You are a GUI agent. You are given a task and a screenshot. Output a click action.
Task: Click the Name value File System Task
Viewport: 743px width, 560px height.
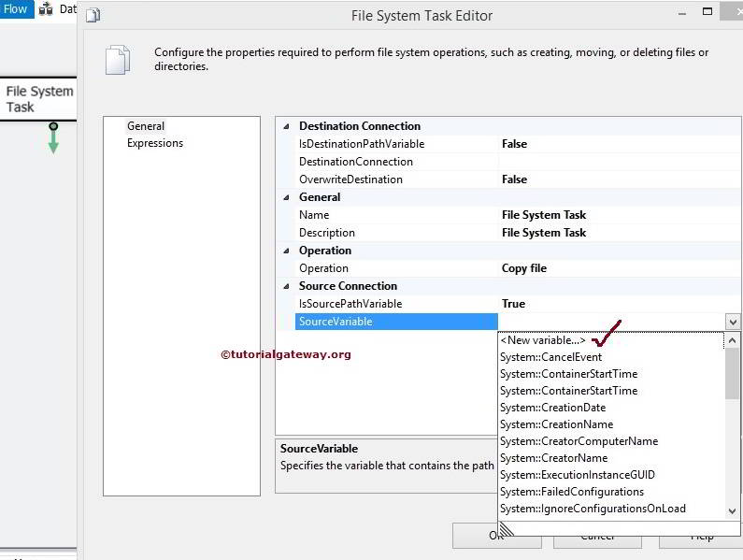click(x=544, y=215)
